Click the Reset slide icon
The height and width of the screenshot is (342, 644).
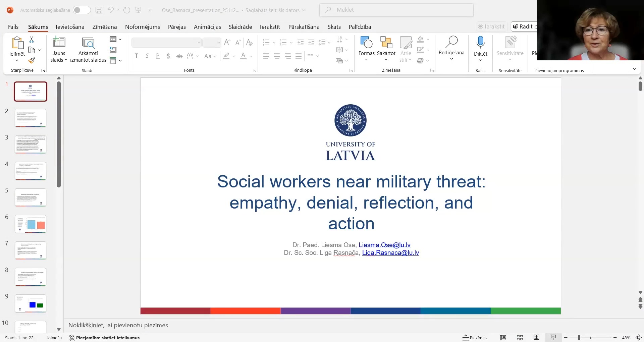point(113,50)
